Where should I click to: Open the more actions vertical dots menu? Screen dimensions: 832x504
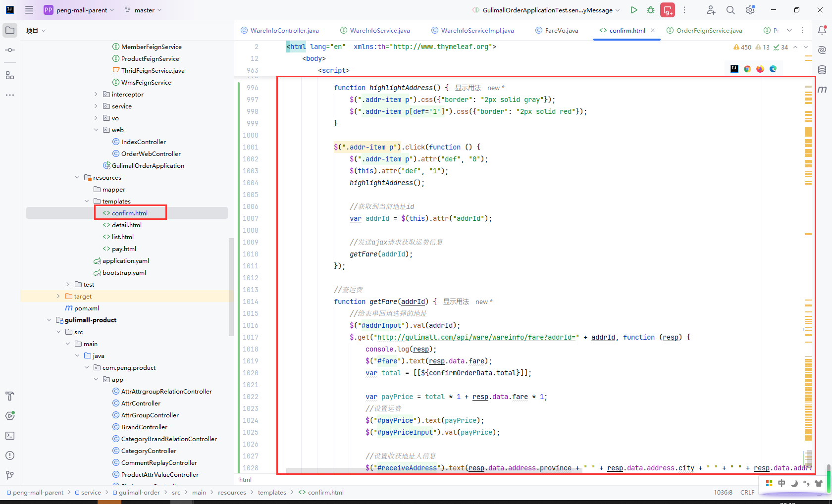684,10
